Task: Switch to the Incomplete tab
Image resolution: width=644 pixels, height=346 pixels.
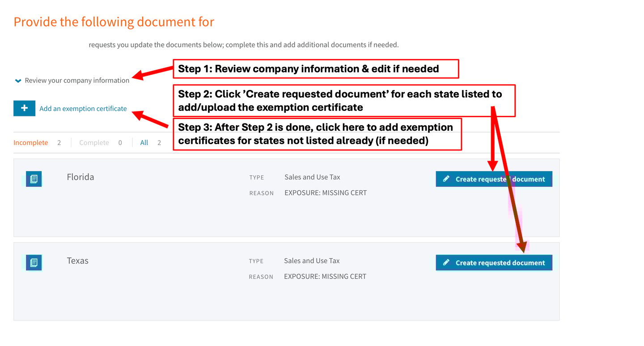Action: coord(31,142)
